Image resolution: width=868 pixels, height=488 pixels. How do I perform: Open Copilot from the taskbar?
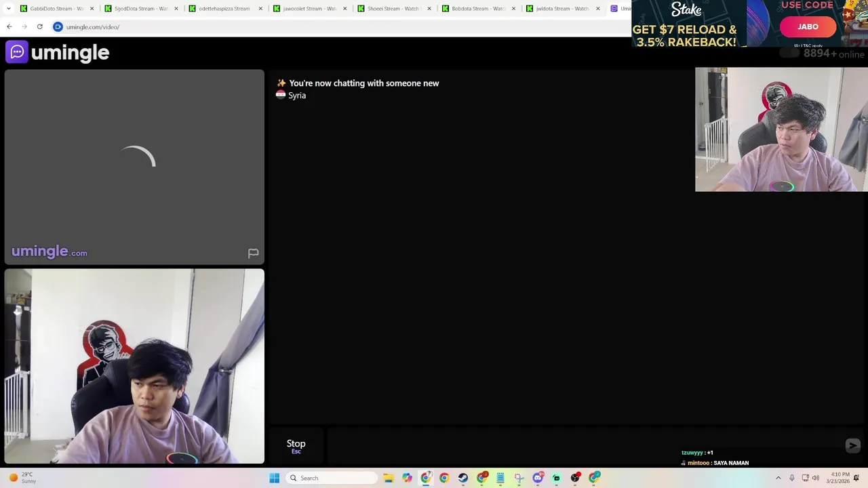[x=407, y=478]
